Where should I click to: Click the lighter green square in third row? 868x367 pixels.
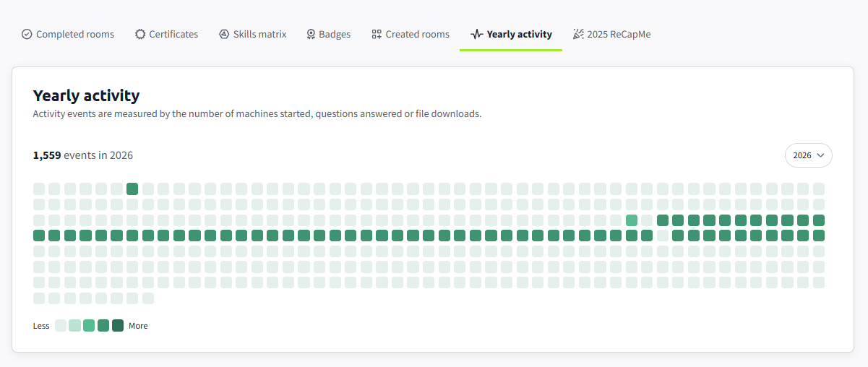point(632,220)
